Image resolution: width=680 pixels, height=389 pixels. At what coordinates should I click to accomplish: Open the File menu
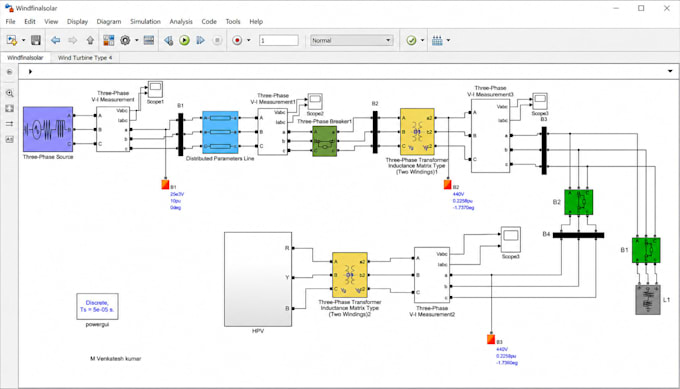click(x=10, y=21)
